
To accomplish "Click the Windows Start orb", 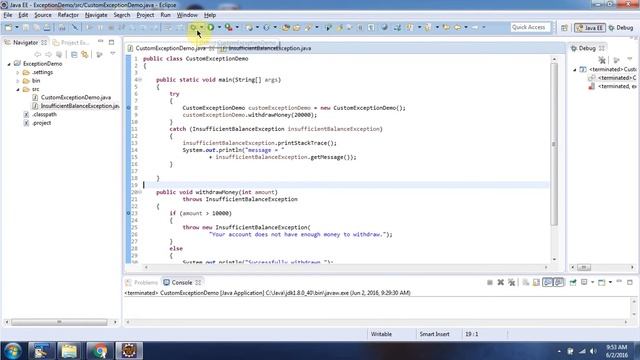I will [x=13, y=351].
